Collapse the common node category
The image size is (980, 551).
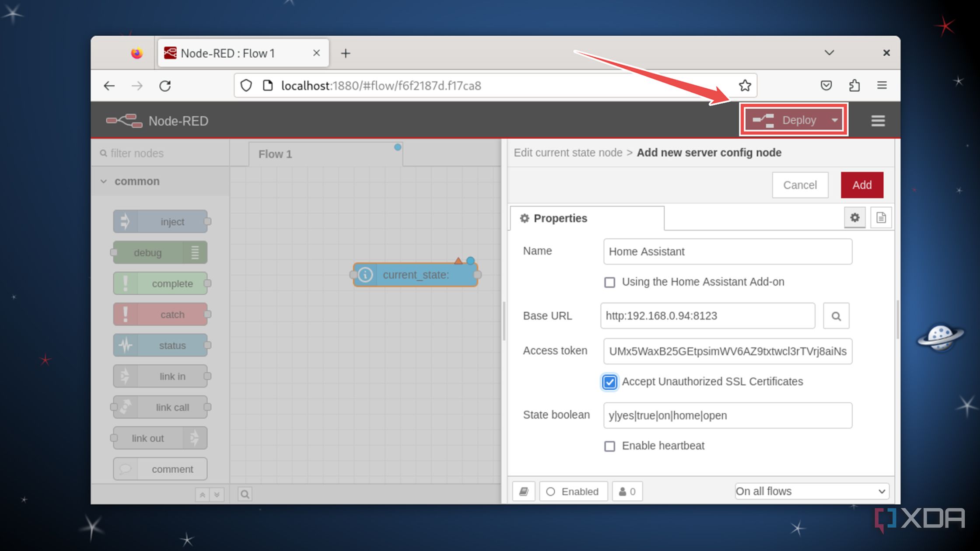[x=104, y=181]
